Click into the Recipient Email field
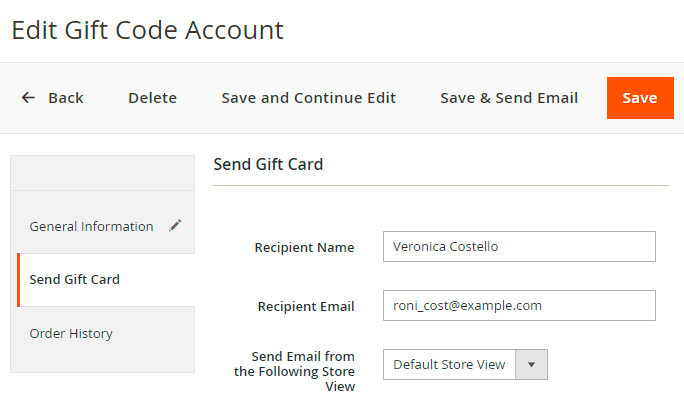The image size is (684, 409). click(519, 306)
